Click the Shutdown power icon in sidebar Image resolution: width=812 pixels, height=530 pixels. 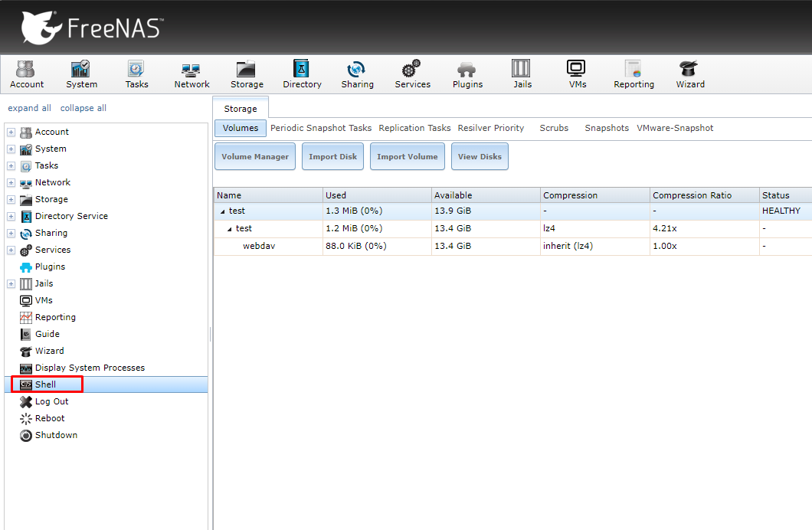pyautogui.click(x=26, y=435)
